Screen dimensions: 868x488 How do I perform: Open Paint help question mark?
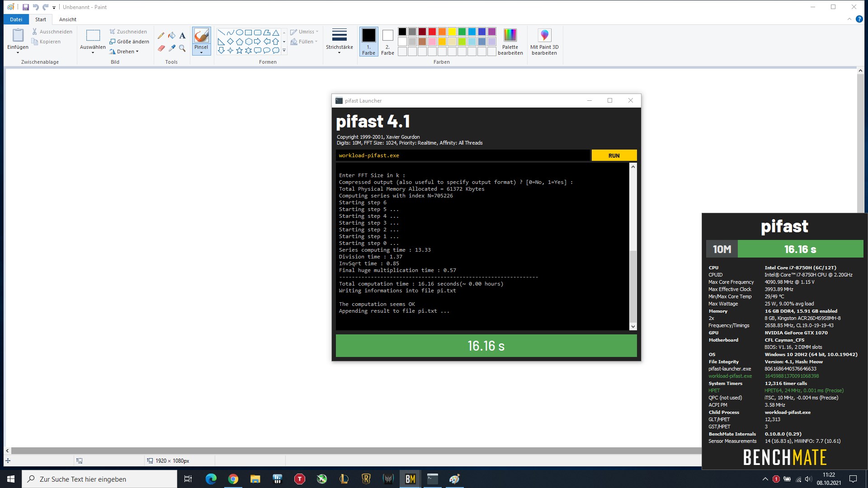point(859,19)
